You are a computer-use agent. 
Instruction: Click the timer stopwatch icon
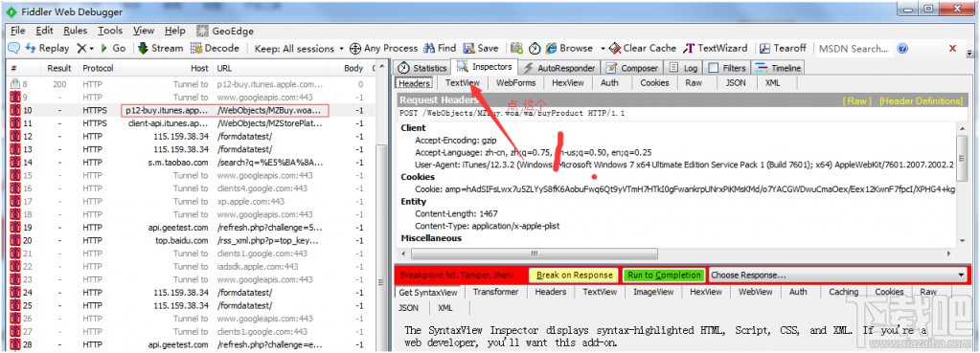click(535, 48)
